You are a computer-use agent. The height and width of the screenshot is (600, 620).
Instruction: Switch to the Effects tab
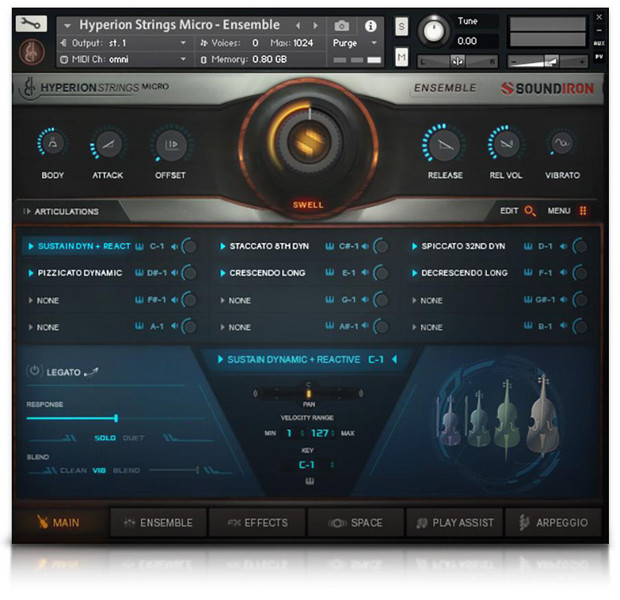257,522
